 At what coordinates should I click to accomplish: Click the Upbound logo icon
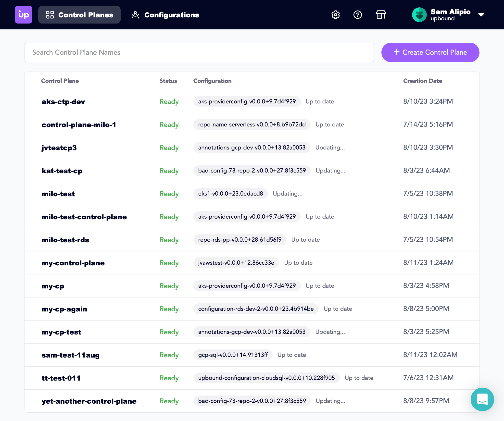24,15
